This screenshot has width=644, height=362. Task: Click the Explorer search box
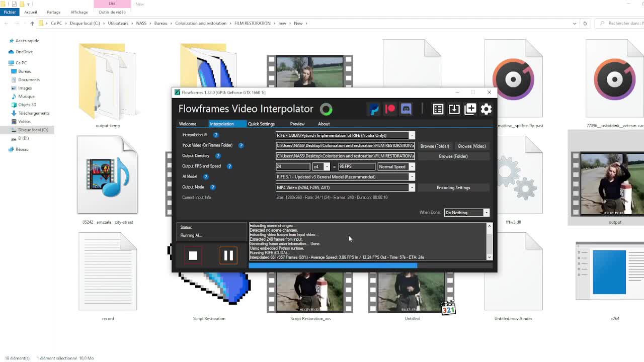[619, 23]
